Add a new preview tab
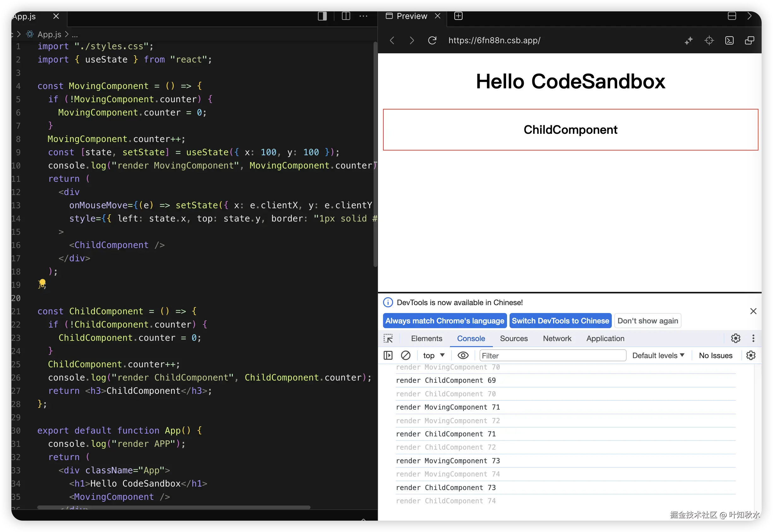 tap(458, 16)
